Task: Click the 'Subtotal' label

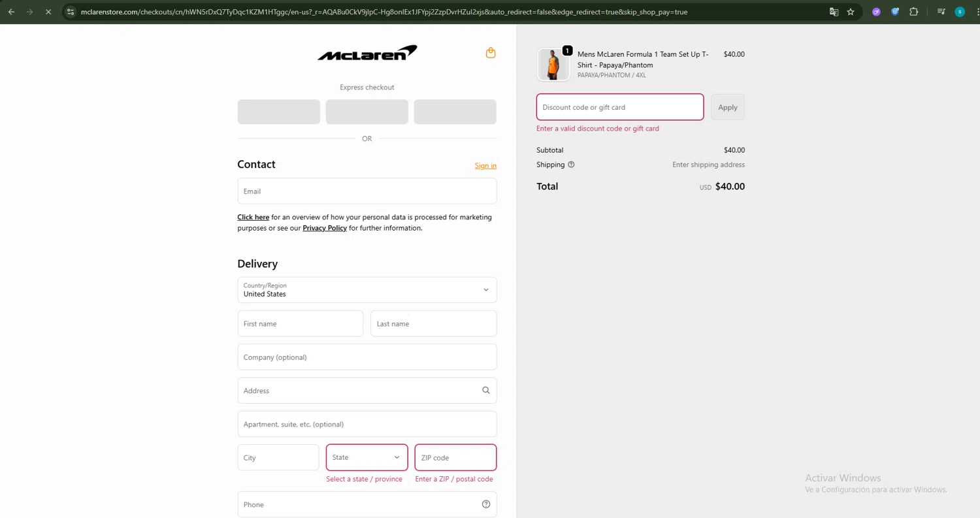Action: point(549,150)
